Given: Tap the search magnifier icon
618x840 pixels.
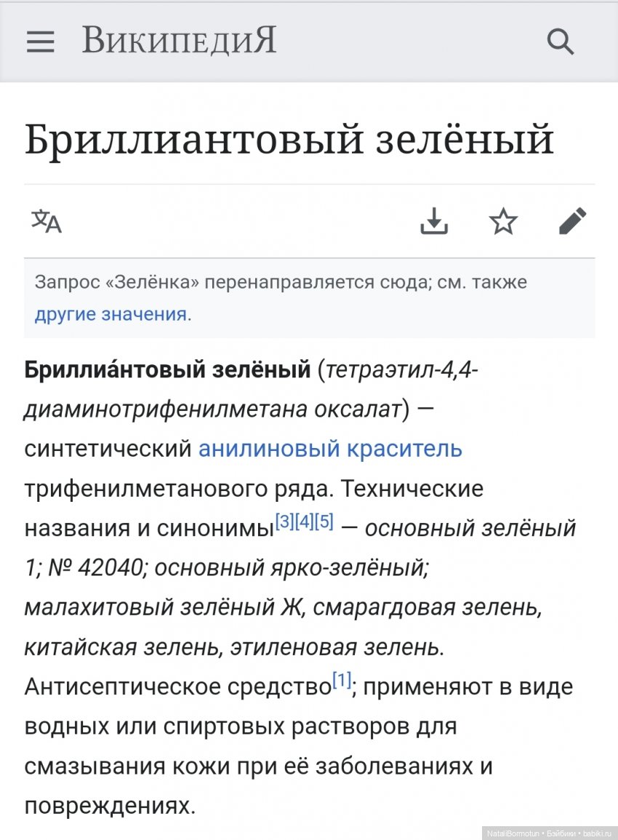Looking at the screenshot, I should pyautogui.click(x=561, y=42).
